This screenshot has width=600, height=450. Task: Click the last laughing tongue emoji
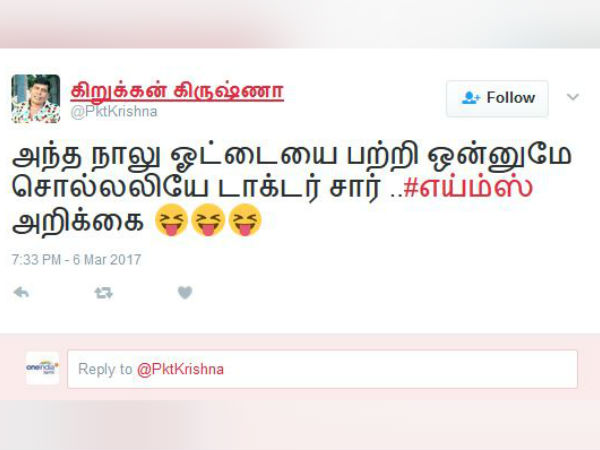(x=245, y=220)
